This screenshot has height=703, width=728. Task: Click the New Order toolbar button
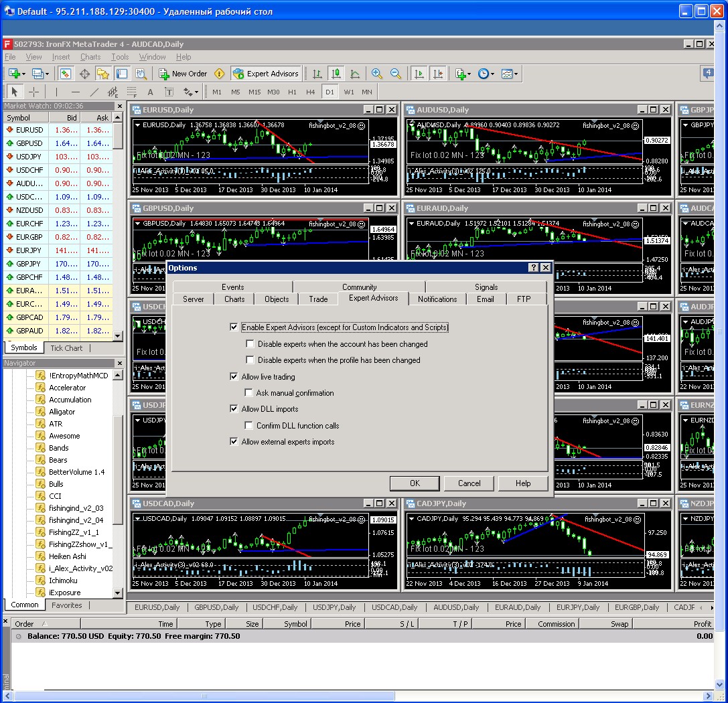coord(183,74)
